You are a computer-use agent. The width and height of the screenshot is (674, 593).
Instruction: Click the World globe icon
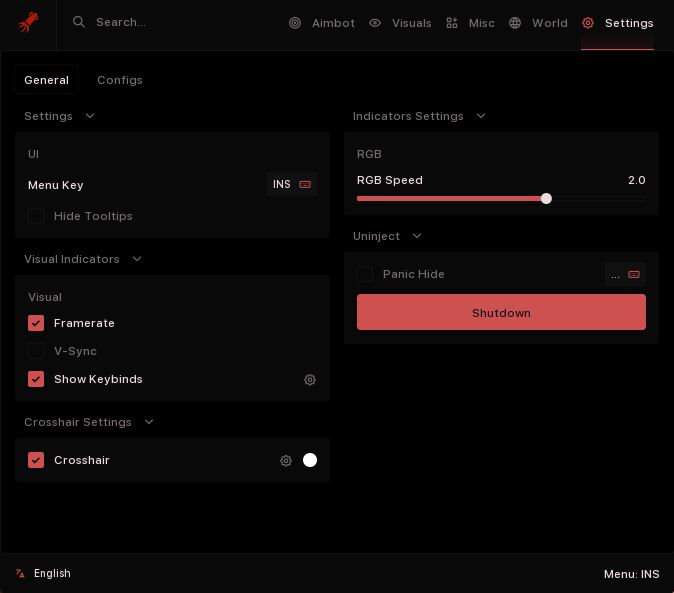point(515,23)
